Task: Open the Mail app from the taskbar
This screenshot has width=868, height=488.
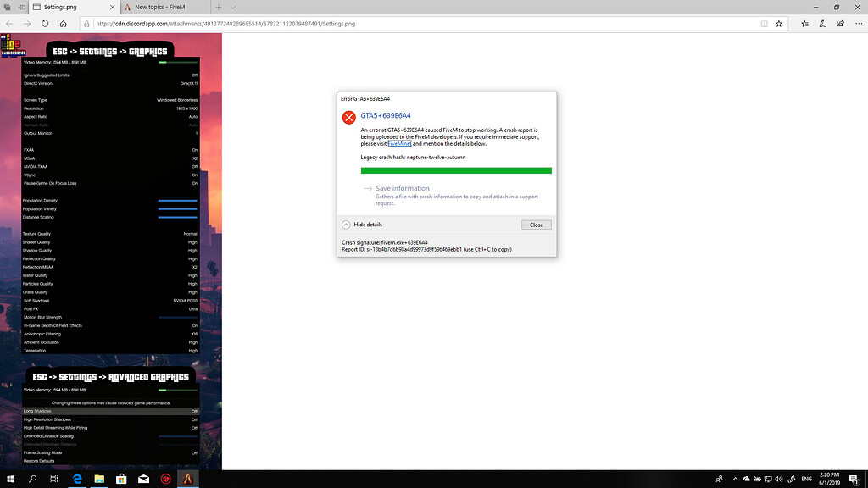Action: 143,479
